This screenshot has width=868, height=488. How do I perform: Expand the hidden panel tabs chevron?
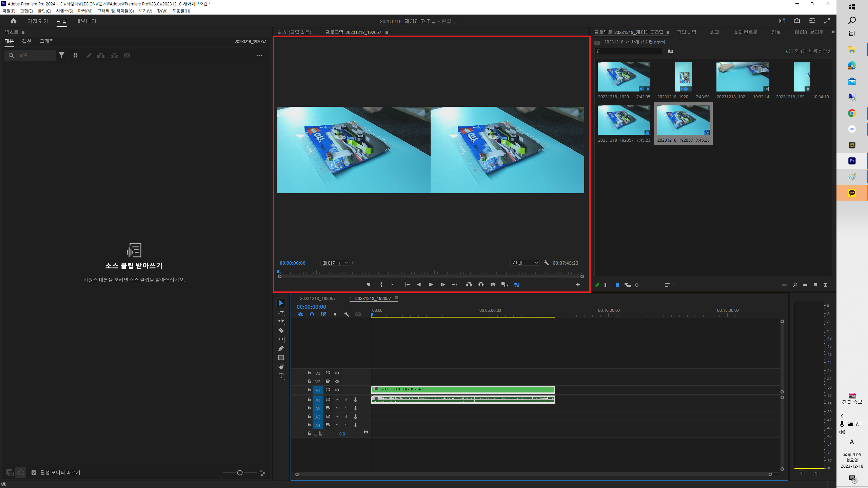(833, 32)
